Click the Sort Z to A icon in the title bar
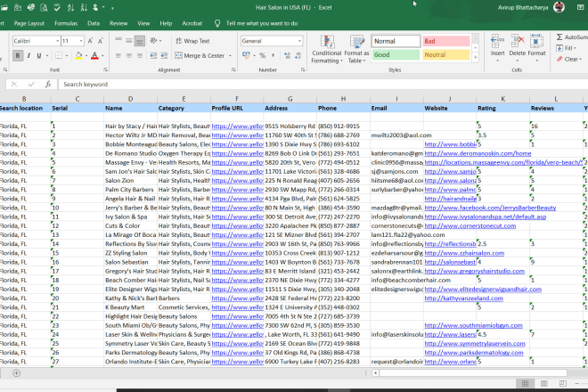The height and width of the screenshot is (392, 588). (x=84, y=7)
